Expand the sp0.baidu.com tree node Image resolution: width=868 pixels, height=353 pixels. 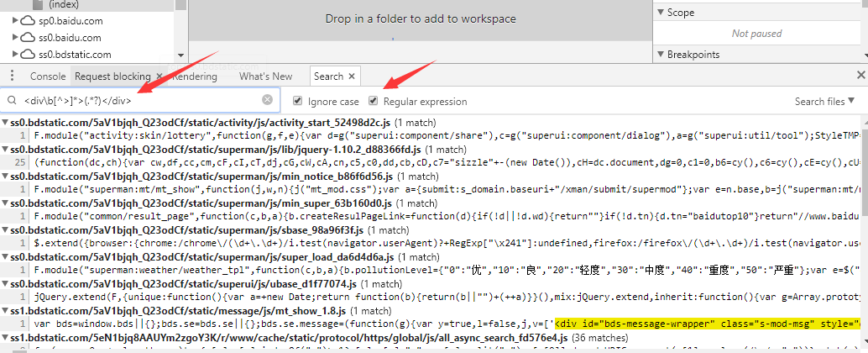point(15,21)
